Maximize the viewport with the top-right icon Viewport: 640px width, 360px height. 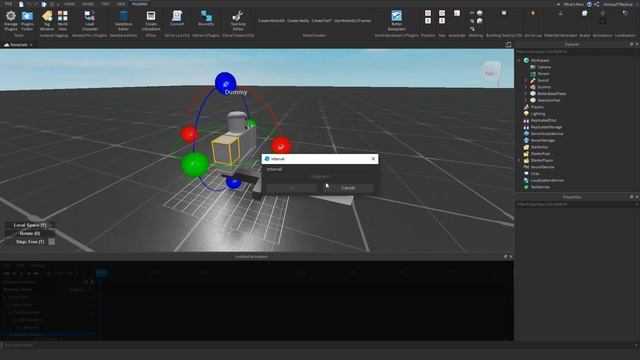tap(508, 44)
